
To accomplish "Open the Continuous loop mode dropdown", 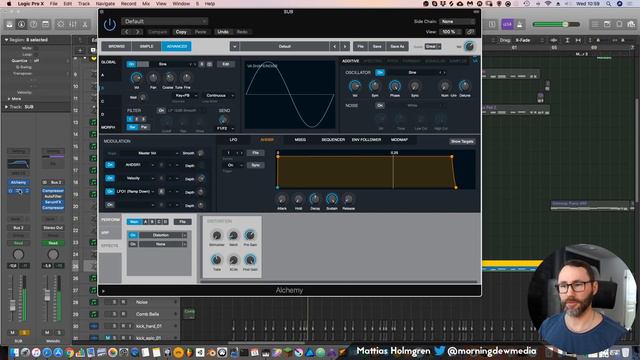I will (218, 96).
